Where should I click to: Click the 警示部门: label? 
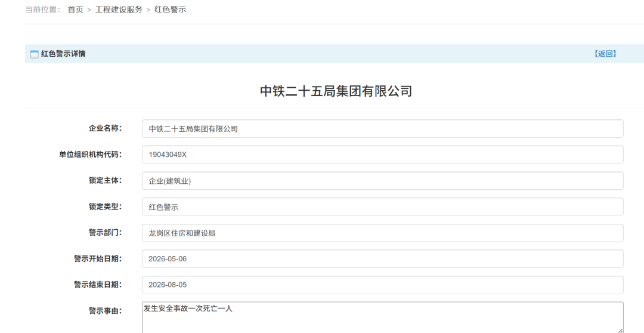pyautogui.click(x=105, y=233)
